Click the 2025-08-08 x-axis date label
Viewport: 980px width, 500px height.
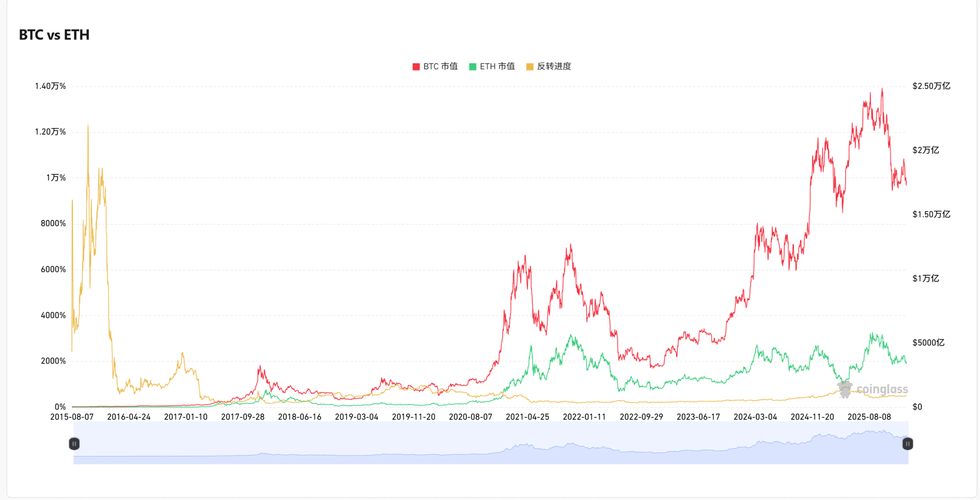point(869,417)
